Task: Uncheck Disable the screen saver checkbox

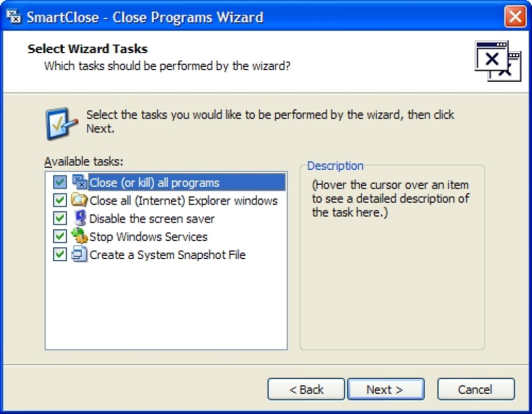Action: point(60,218)
